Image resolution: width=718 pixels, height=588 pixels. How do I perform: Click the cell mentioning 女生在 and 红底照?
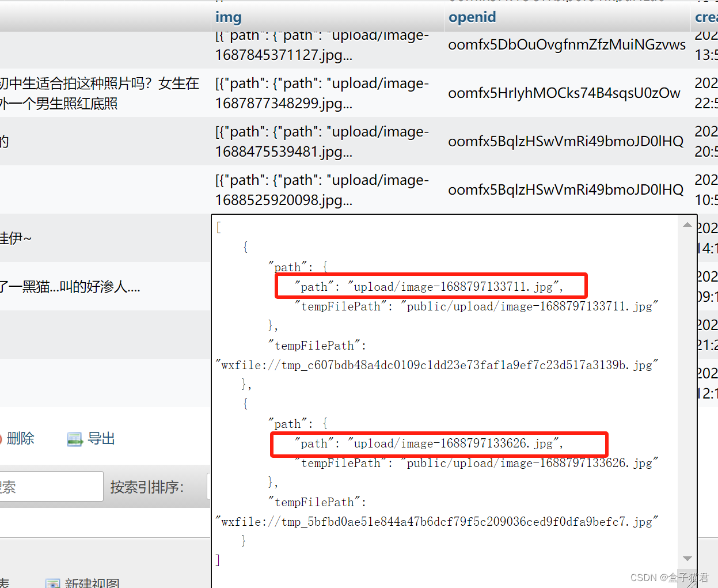(x=105, y=93)
